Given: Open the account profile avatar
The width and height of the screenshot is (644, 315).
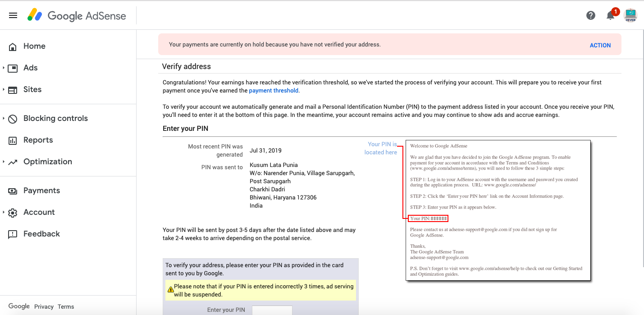Looking at the screenshot, I should [x=630, y=15].
